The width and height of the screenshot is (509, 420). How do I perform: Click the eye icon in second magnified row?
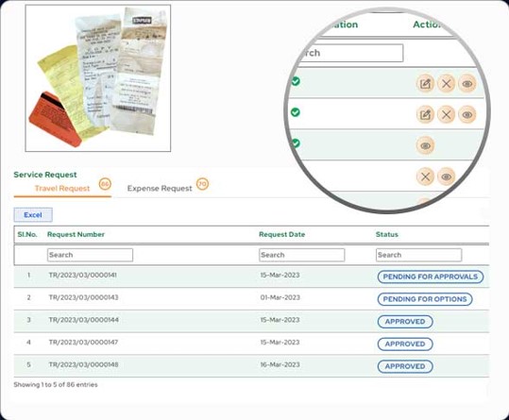pos(467,114)
